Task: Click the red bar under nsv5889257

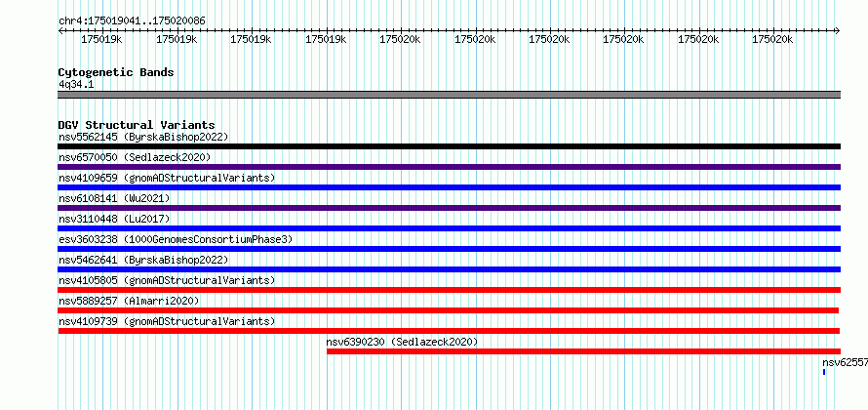Action: pos(449,310)
